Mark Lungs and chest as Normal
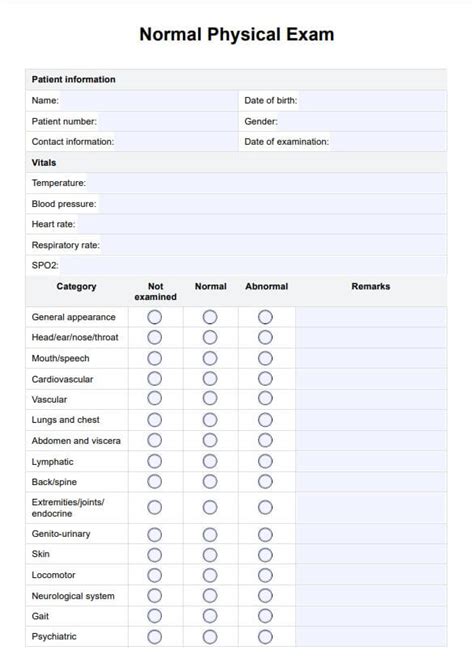 tap(210, 420)
